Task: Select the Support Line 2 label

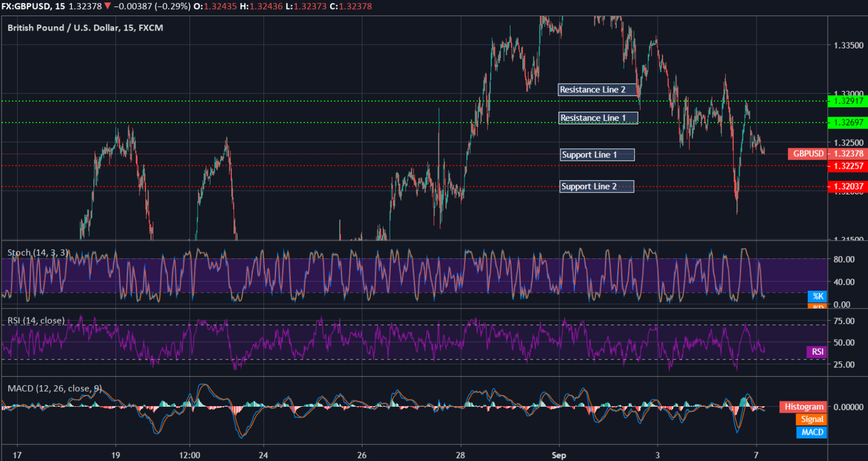Action: tap(597, 186)
